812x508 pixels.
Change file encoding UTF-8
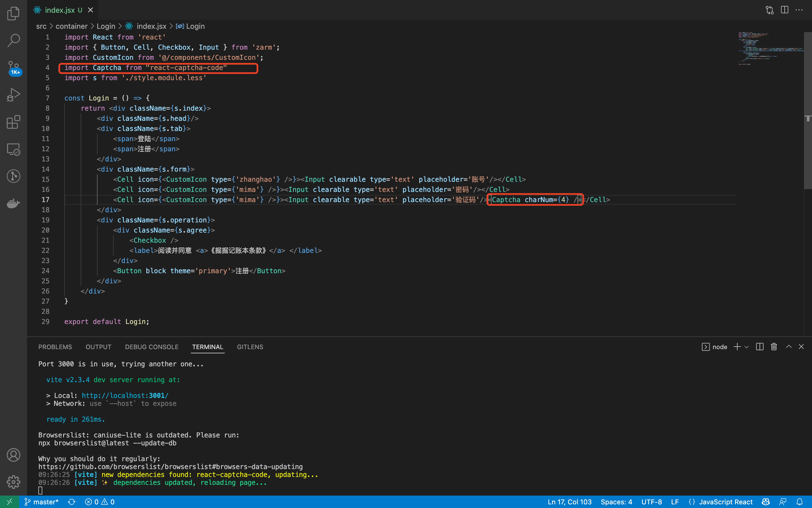click(652, 502)
